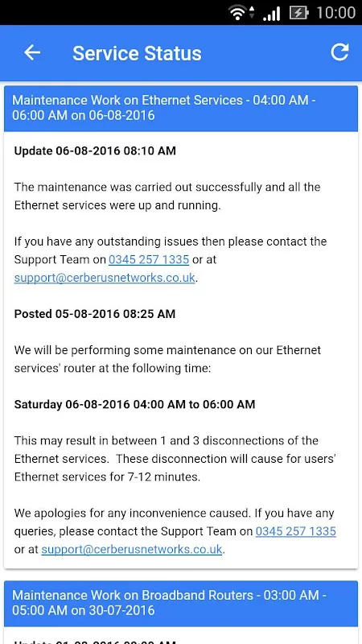
Task: Tap the maintenance carried out successfully paragraph
Action: click(x=167, y=196)
